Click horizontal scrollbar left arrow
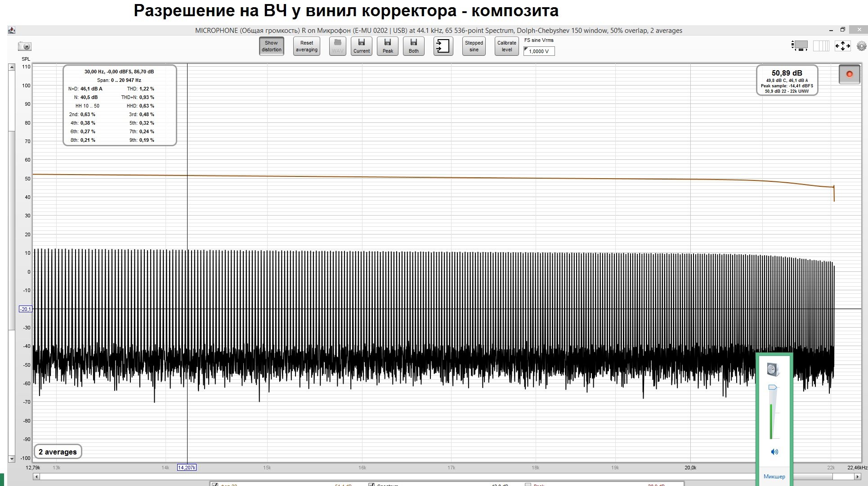 pos(36,477)
